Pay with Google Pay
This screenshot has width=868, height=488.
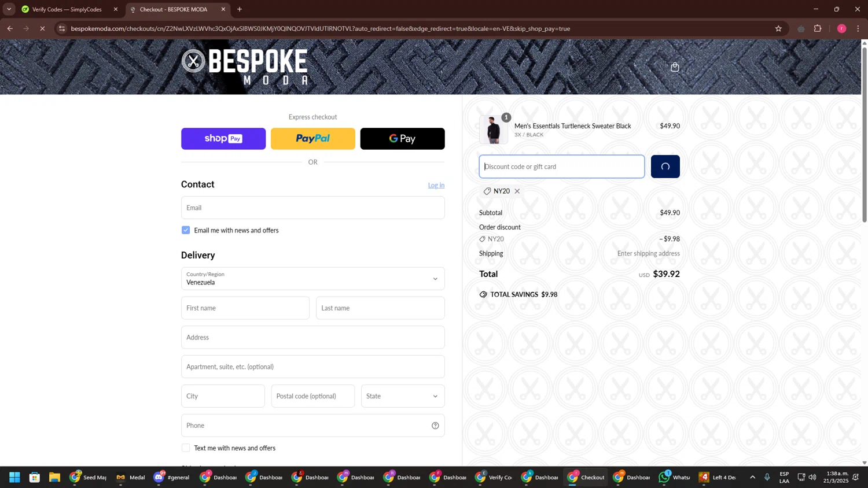pos(403,139)
